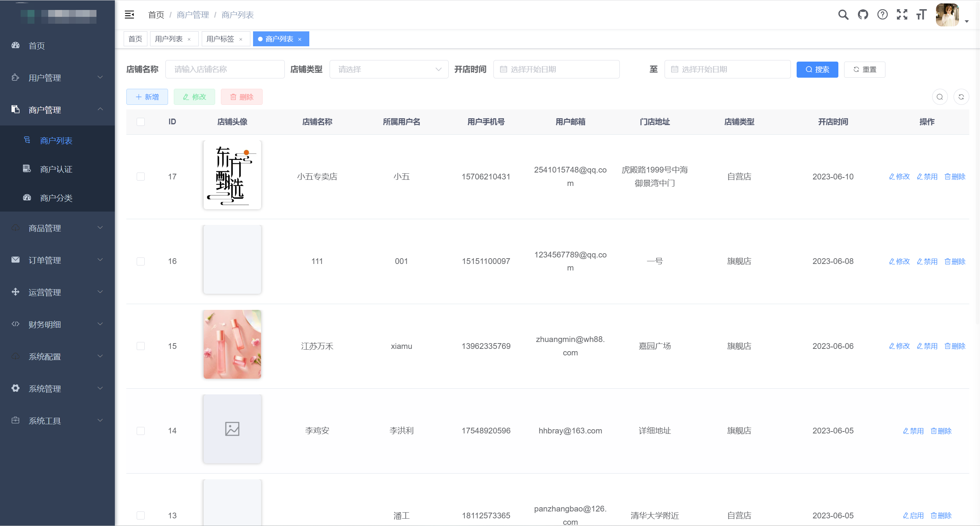Screen dimensions: 980x526
Task: Click the 财务明细 code icon
Action: click(x=15, y=324)
